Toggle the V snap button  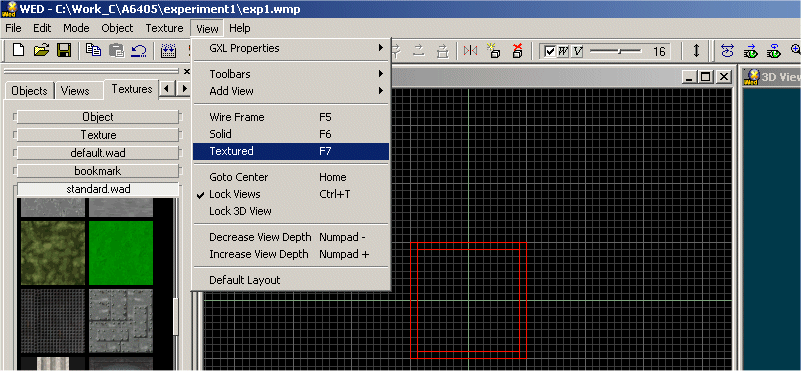pos(577,51)
